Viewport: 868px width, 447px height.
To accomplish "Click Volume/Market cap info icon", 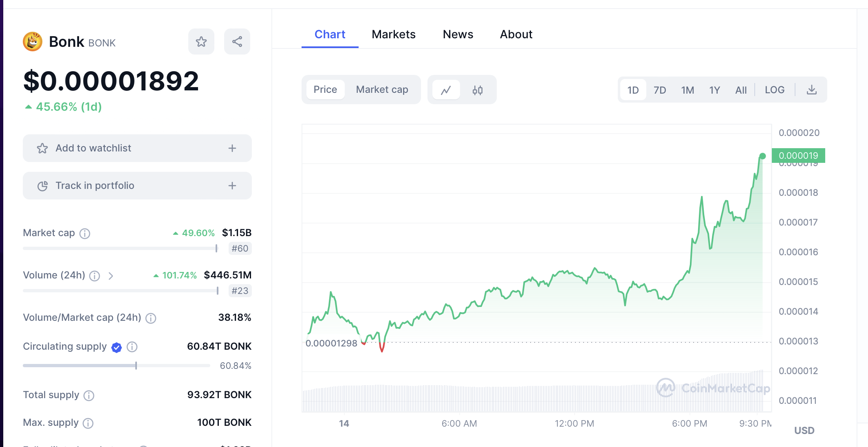I will (x=151, y=318).
